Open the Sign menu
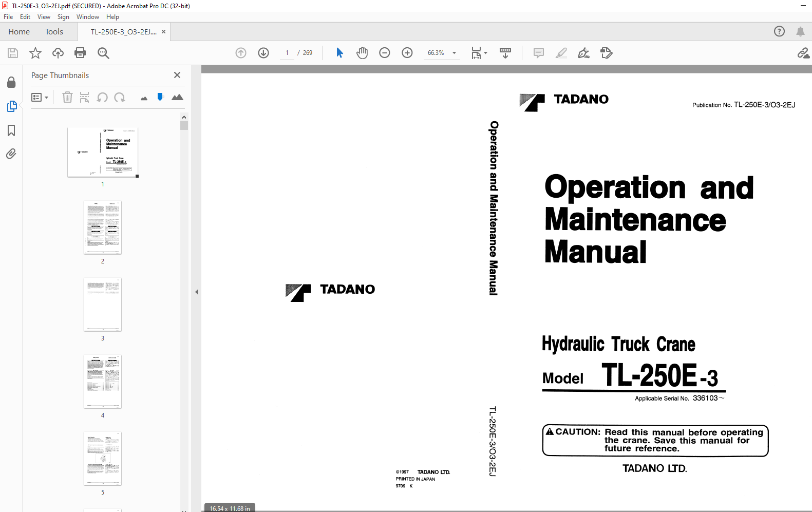Screen dimensions: 812x512 63,17
